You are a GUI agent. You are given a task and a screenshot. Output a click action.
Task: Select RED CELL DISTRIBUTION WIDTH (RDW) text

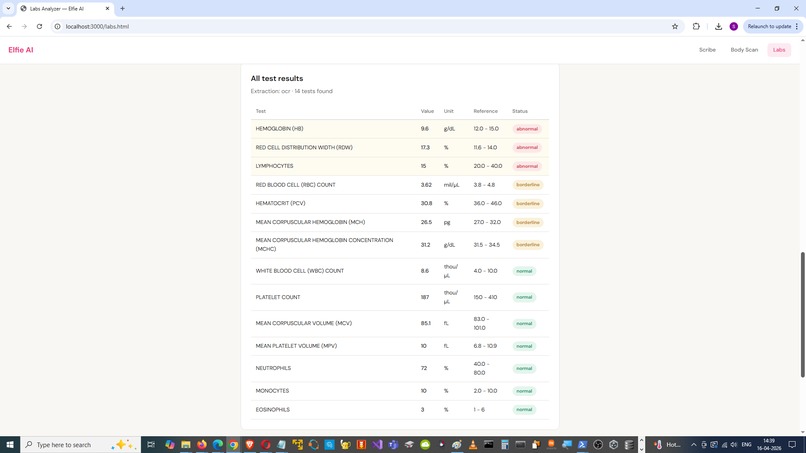[x=304, y=148]
